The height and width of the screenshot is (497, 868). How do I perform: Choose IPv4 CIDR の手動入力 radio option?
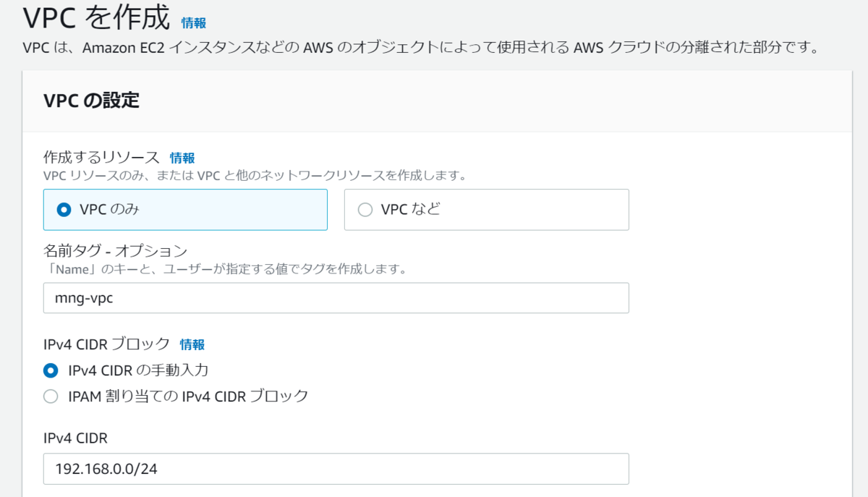[51, 370]
